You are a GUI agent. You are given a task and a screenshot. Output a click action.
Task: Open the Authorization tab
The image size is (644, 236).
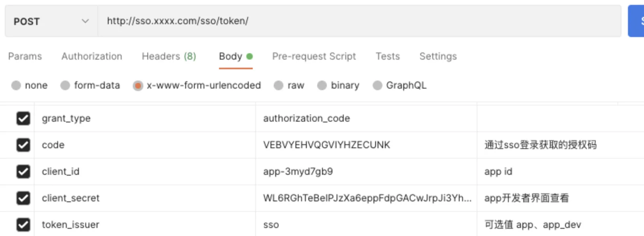point(91,56)
